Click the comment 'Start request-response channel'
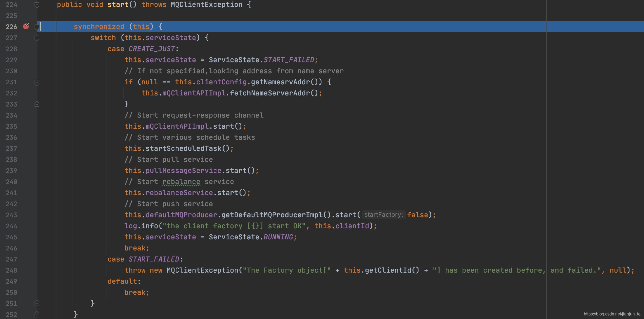The height and width of the screenshot is (319, 644). pos(194,115)
